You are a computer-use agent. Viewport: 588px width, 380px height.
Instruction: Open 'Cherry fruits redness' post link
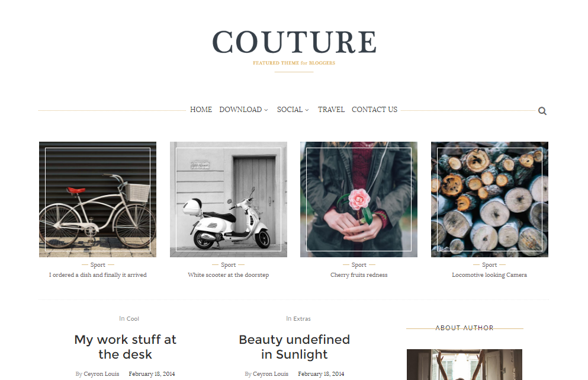[x=359, y=275]
